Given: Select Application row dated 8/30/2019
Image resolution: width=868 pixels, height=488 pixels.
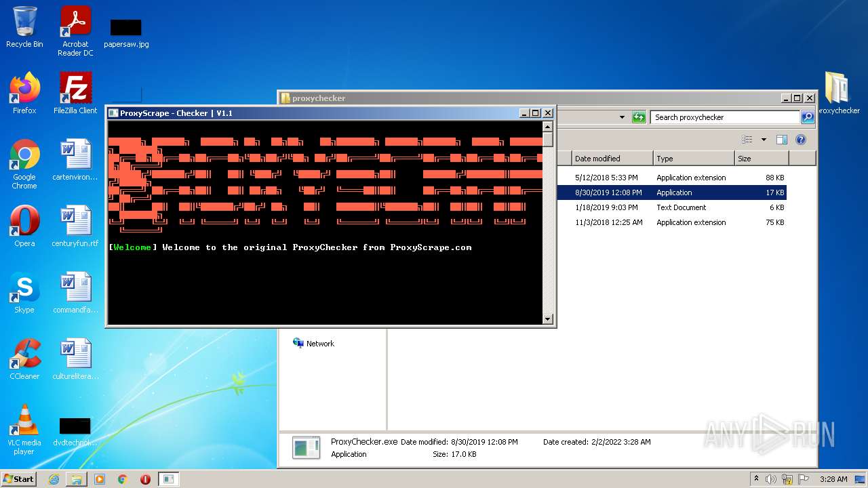Looking at the screenshot, I should tap(671, 192).
